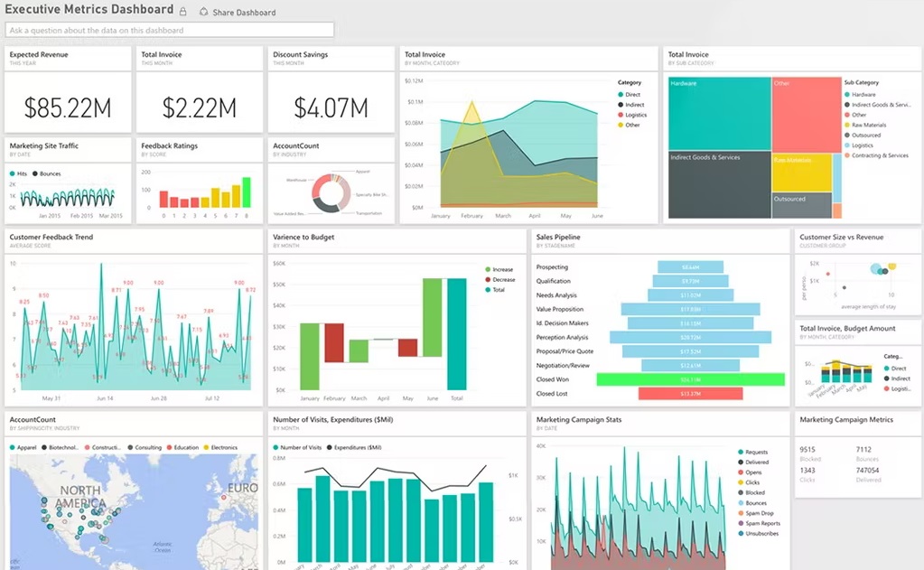The image size is (924, 570).
Task: Click the Raw Materials yellow treemap block
Action: click(801, 172)
